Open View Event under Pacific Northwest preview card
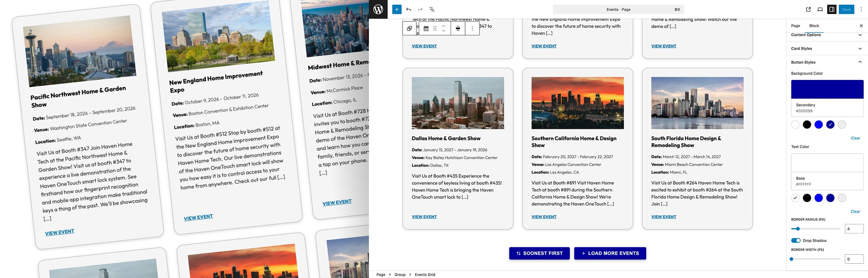Viewport: 868px width, 278px height. coord(60,232)
